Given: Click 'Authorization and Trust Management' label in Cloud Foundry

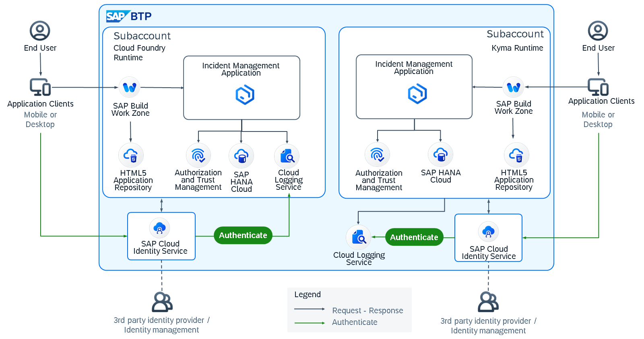Looking at the screenshot, I should [198, 180].
